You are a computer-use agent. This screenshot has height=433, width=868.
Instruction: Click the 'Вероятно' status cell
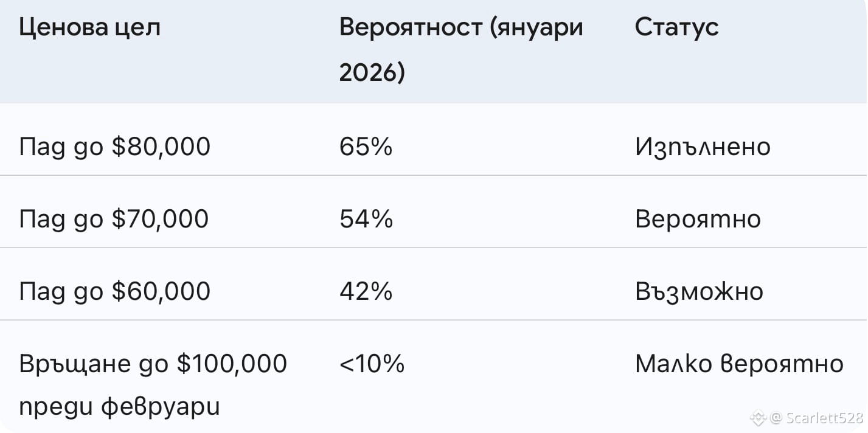click(698, 219)
